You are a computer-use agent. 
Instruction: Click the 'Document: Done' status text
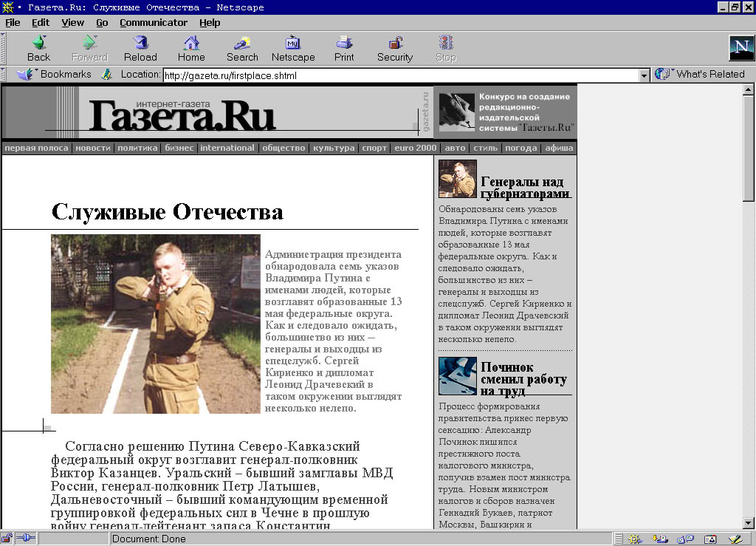click(148, 539)
